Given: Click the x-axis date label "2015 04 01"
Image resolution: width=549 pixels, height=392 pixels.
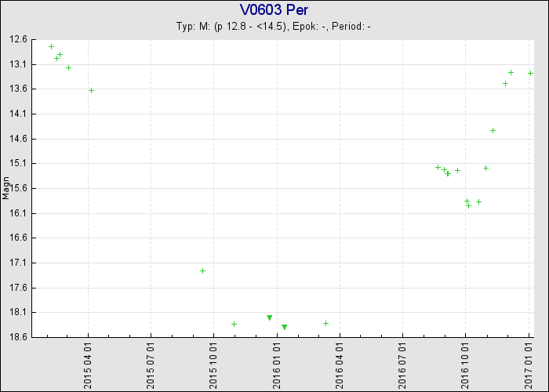Looking at the screenshot, I should coord(88,366).
